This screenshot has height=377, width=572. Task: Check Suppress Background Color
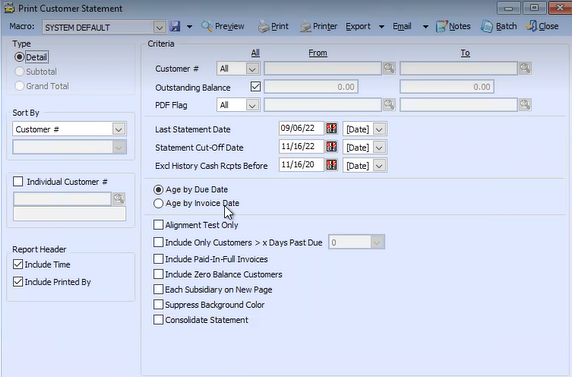click(158, 304)
